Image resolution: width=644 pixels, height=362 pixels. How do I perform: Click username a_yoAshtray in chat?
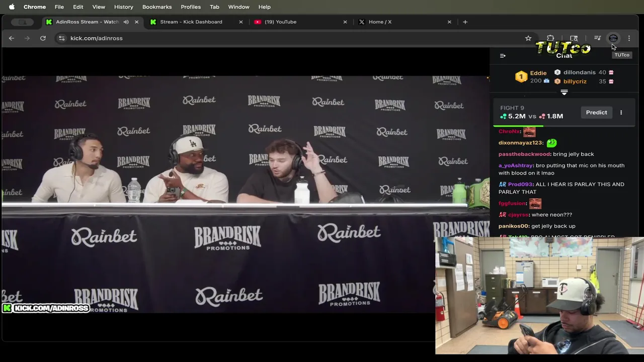point(515,165)
